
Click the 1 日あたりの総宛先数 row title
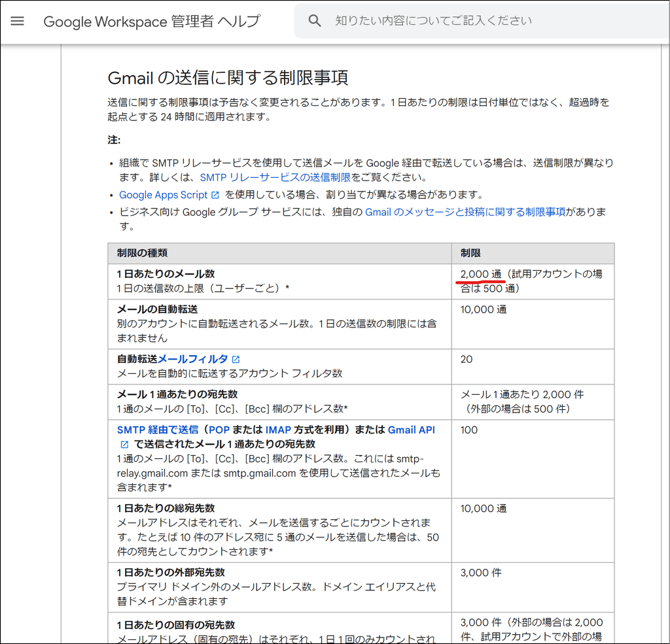(x=166, y=508)
